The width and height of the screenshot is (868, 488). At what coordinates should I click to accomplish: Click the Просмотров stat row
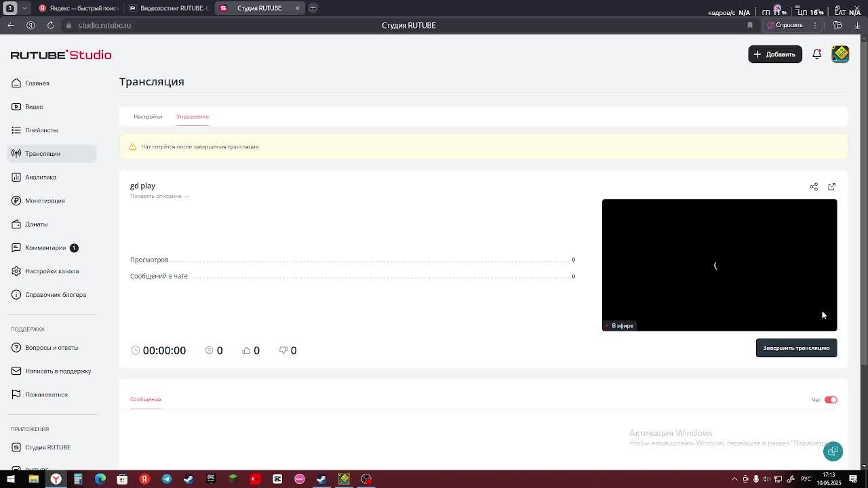353,260
